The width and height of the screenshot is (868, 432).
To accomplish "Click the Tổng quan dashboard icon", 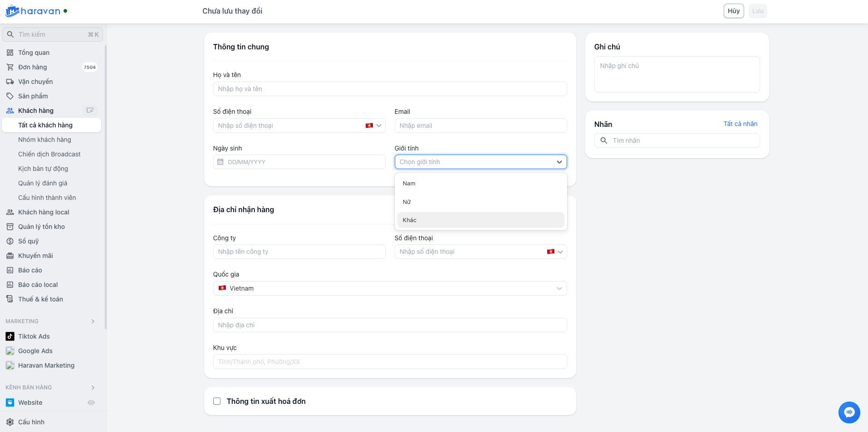I will [x=10, y=53].
